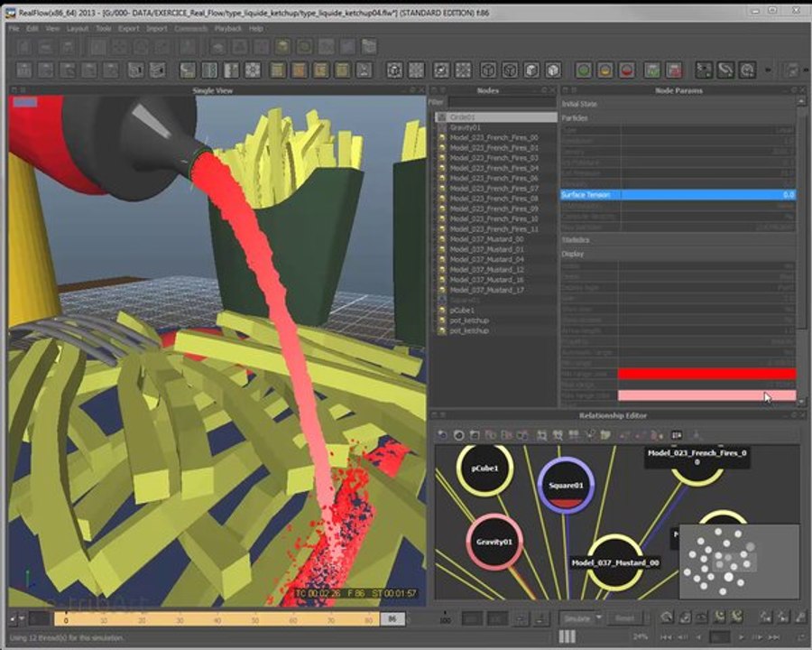Click the round ring icon in the Relationship Editor toolbar

[458, 435]
